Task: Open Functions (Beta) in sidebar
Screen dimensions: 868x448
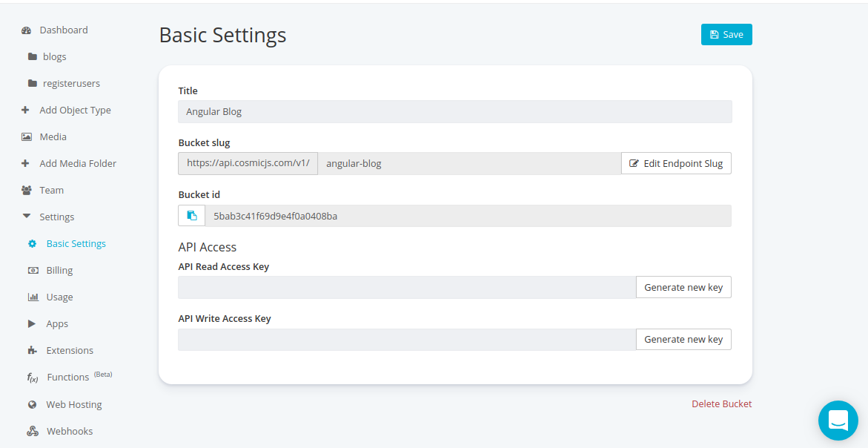Action: point(67,378)
